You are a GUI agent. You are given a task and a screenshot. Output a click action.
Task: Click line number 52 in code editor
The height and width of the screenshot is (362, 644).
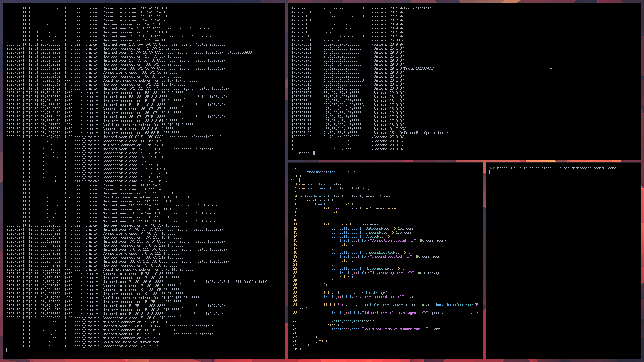293,180
